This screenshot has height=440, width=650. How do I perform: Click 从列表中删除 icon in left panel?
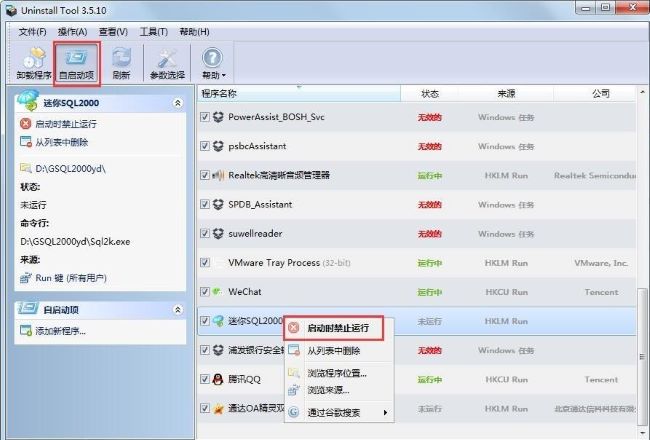tap(26, 142)
